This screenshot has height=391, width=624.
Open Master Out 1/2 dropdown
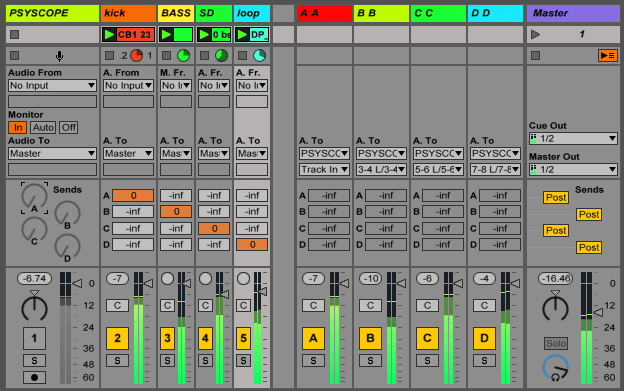click(x=573, y=169)
